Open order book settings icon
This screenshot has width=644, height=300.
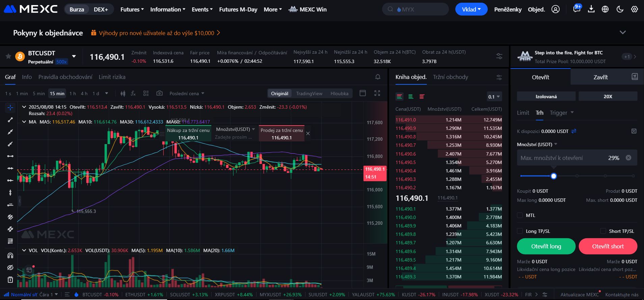(499, 77)
